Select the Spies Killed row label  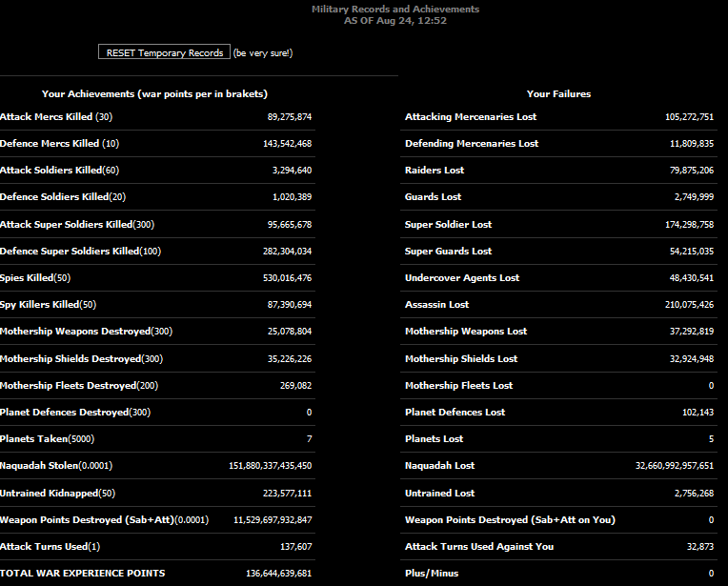[x=35, y=278]
